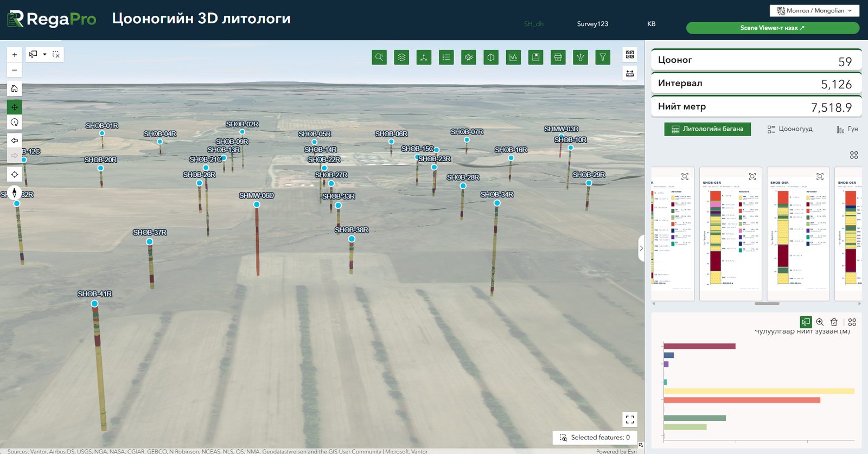The image size is (868, 454).
Task: Open the color palette styling tool
Action: [469, 57]
